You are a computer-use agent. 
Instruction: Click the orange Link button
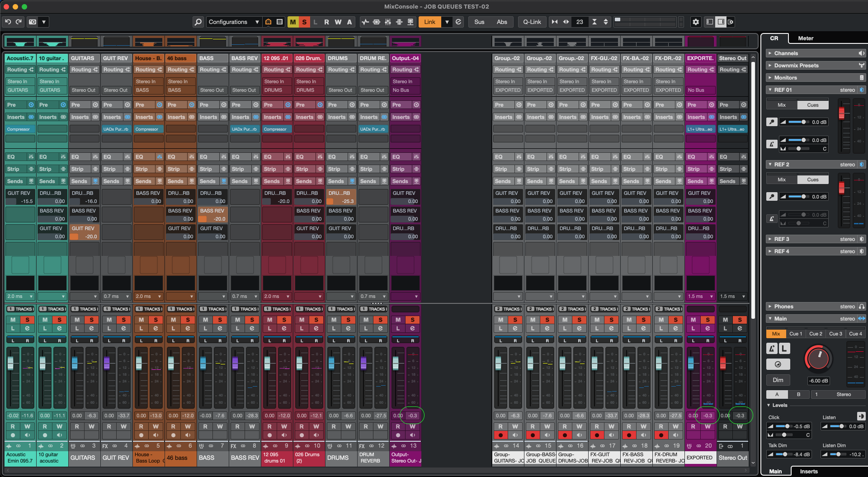(429, 22)
